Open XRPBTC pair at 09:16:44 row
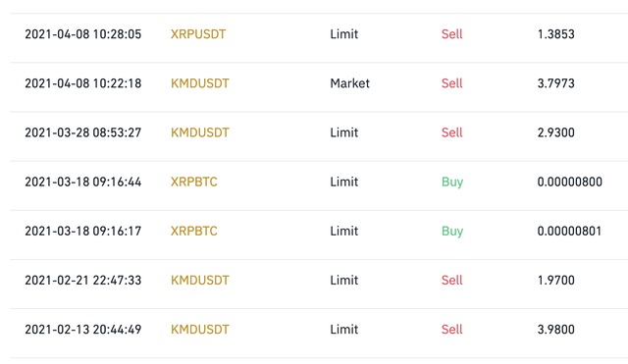The width and height of the screenshot is (628, 364). [x=194, y=182]
